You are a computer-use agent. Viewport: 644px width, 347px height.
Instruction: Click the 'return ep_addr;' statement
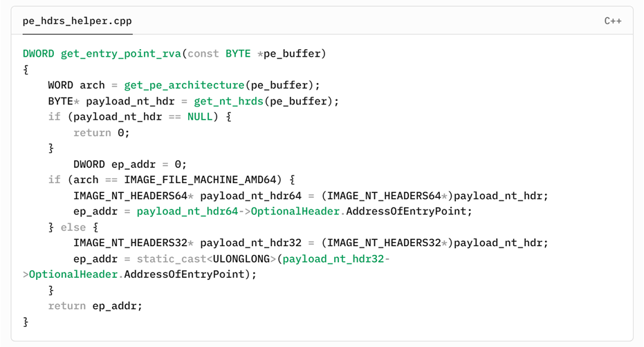(95, 306)
